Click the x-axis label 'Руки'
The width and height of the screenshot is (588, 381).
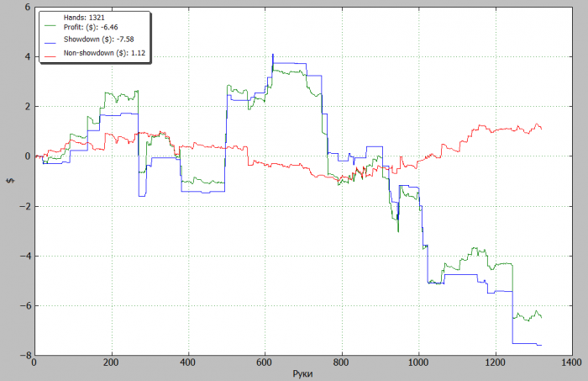pyautogui.click(x=302, y=374)
